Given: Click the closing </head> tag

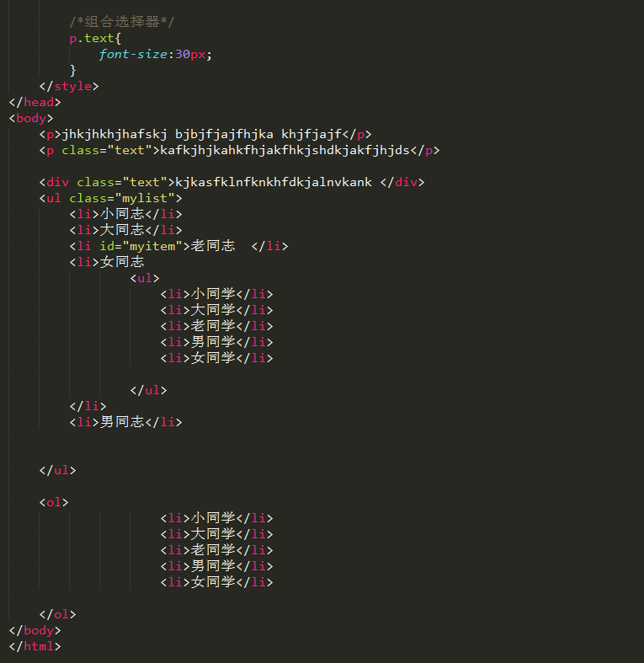Looking at the screenshot, I should click(x=35, y=102).
